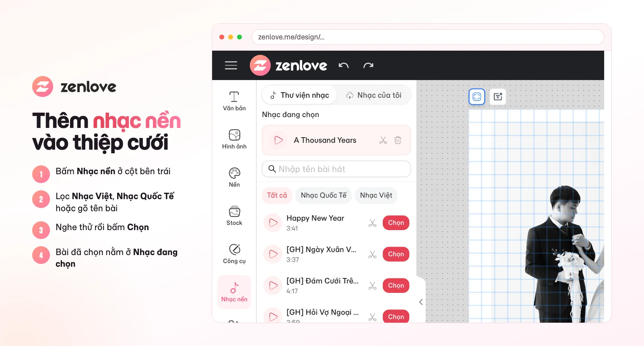This screenshot has width=644, height=346.
Task: Click the Nhập tên bài hát search field
Action: pyautogui.click(x=336, y=169)
